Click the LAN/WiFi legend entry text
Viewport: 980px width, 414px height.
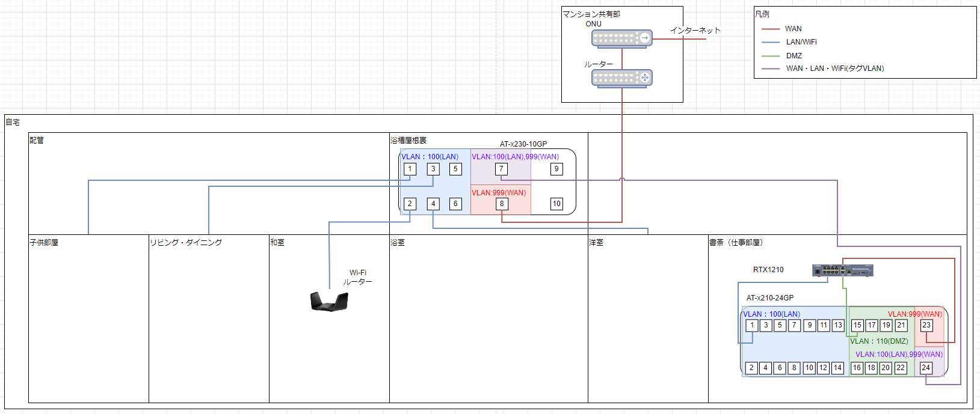point(801,42)
